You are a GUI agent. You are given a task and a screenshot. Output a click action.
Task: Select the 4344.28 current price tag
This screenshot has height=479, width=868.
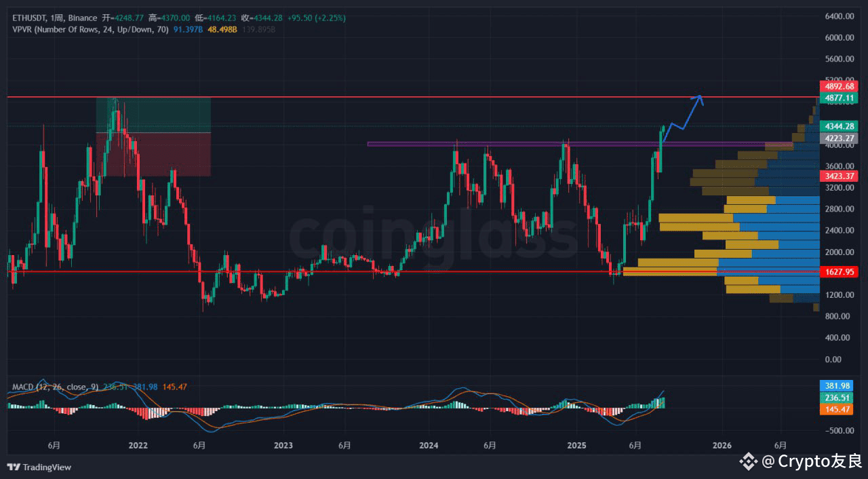[840, 126]
